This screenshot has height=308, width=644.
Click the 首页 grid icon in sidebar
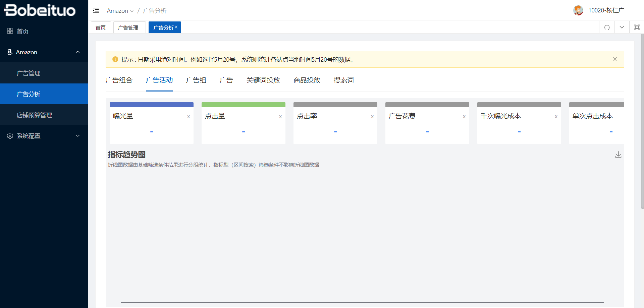coord(10,31)
